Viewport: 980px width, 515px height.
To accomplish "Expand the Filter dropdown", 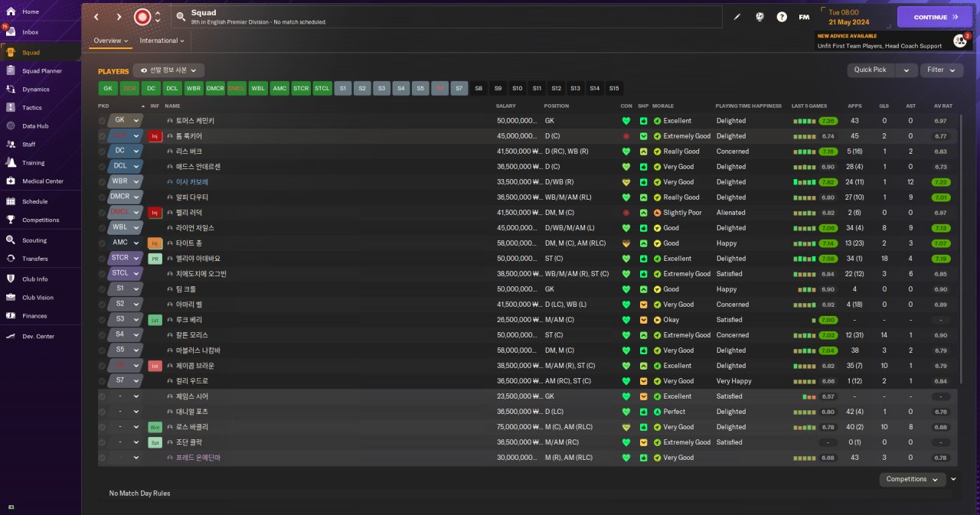I will coord(942,70).
